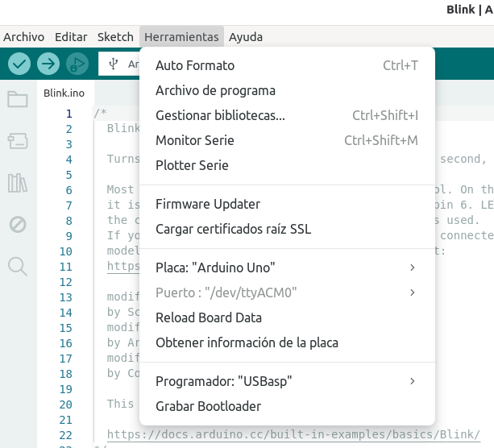The width and height of the screenshot is (494, 448).
Task: Choose Cargar certificados raíz SSL
Action: [287, 229]
